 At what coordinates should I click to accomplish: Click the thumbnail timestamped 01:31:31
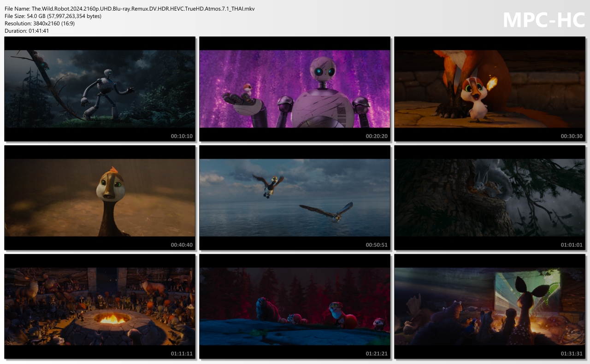tap(490, 306)
